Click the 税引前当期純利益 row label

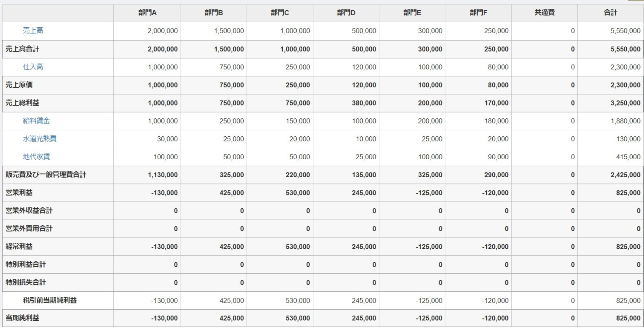50,301
